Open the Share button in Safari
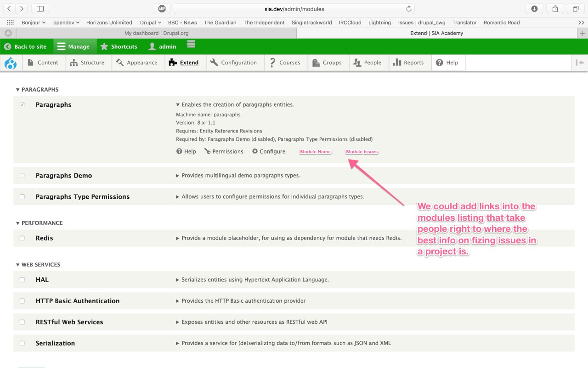 pos(555,9)
